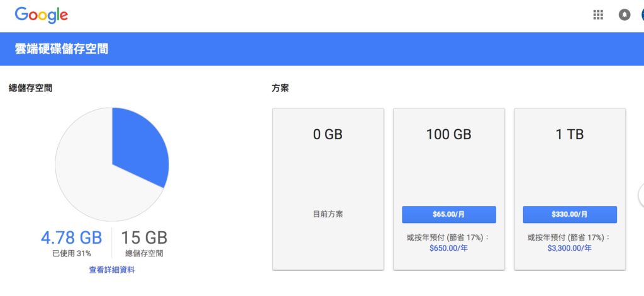The width and height of the screenshot is (644, 296).
Task: Click the 15 GB total storage figure
Action: (144, 238)
